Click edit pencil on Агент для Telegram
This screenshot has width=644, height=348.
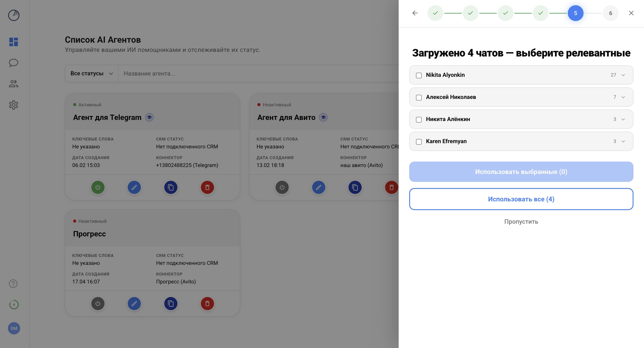[134, 187]
